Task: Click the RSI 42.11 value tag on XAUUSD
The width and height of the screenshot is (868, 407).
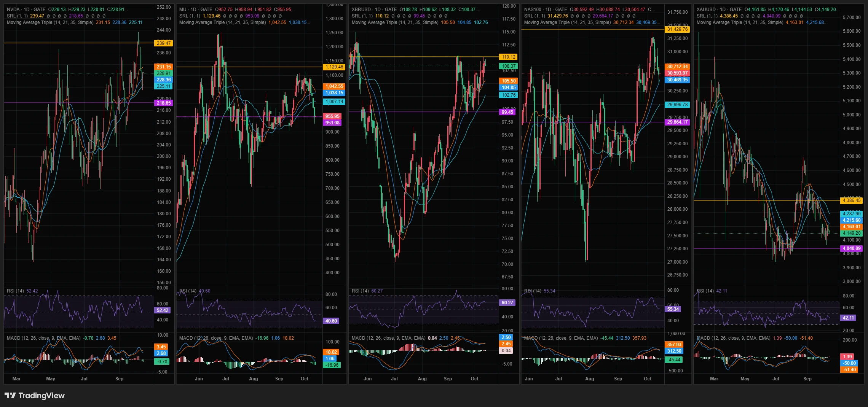Action: coord(848,318)
